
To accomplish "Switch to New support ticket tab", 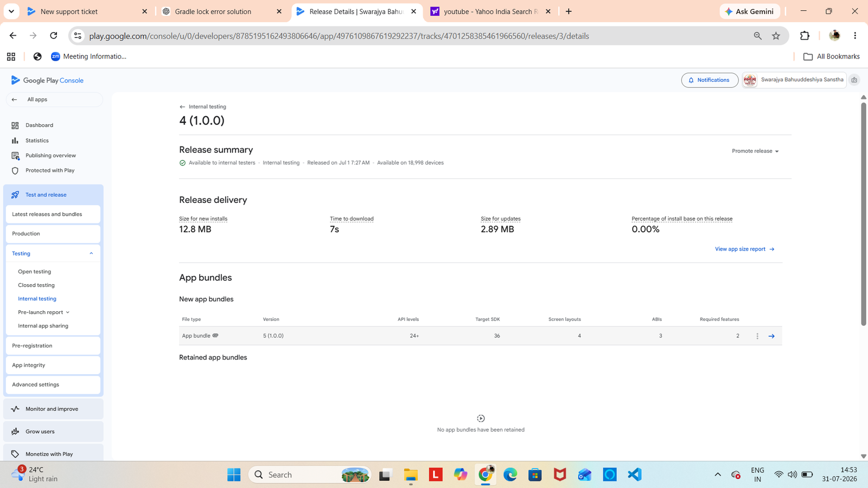I will click(x=87, y=11).
